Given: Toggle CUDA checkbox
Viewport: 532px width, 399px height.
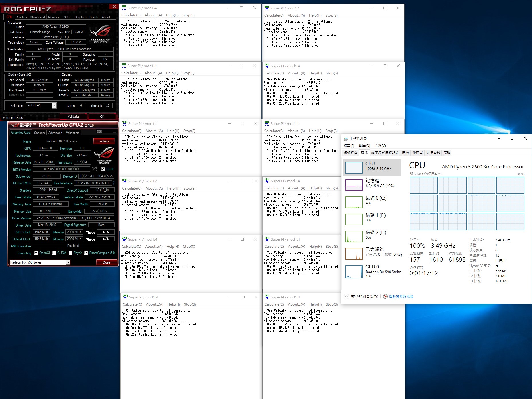Looking at the screenshot, I should click(54, 253).
